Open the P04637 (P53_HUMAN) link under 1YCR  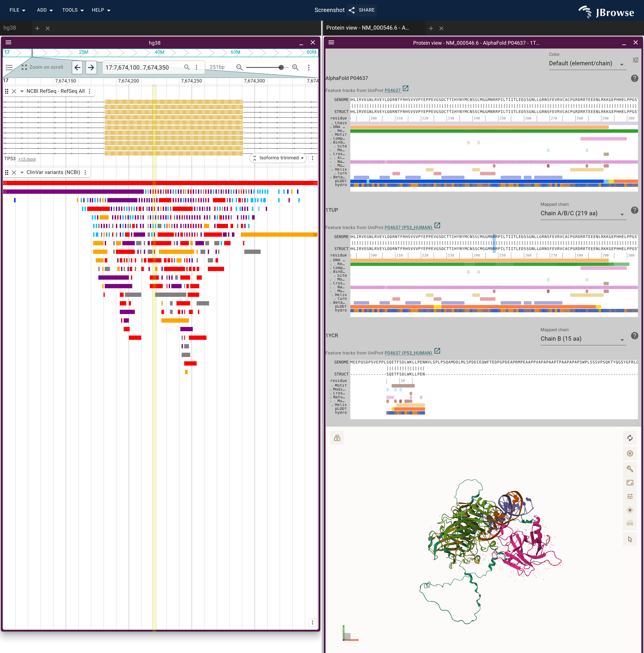(408, 353)
